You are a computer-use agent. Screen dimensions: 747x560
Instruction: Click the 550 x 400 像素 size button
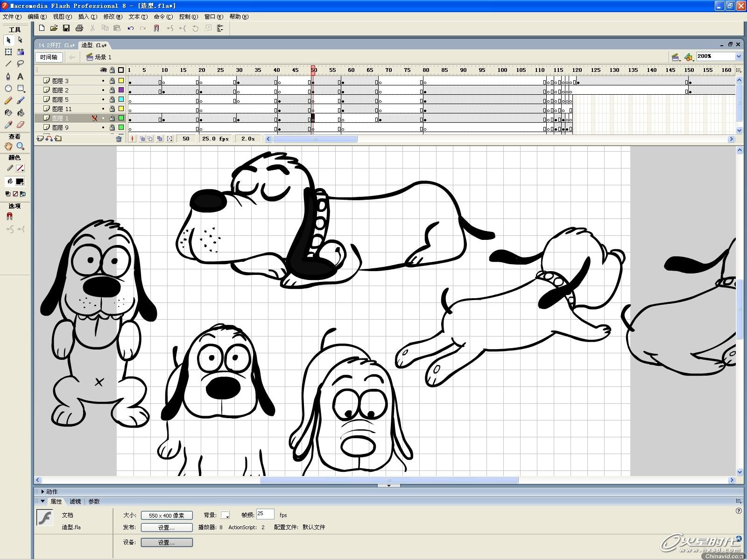167,515
